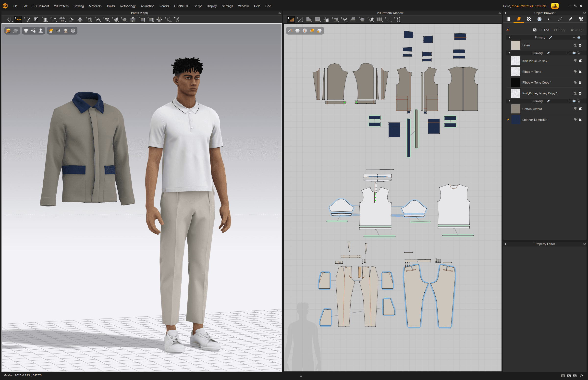
Task: Open the Fabric tab in Object Browser
Action: point(519,19)
